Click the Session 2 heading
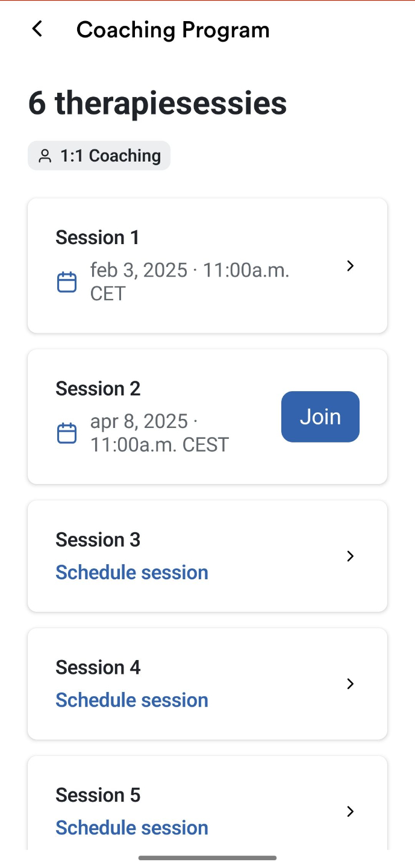The width and height of the screenshot is (415, 868). [x=98, y=388]
